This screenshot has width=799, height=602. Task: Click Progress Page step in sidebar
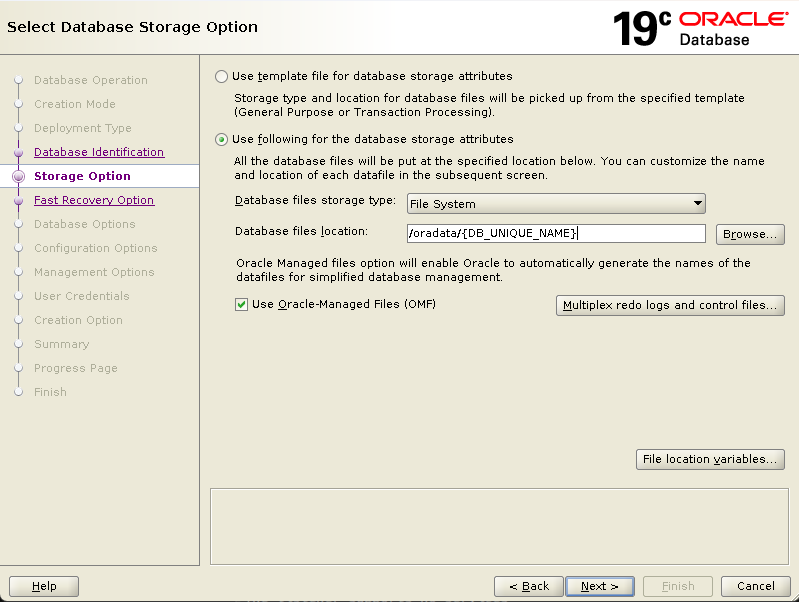click(76, 368)
